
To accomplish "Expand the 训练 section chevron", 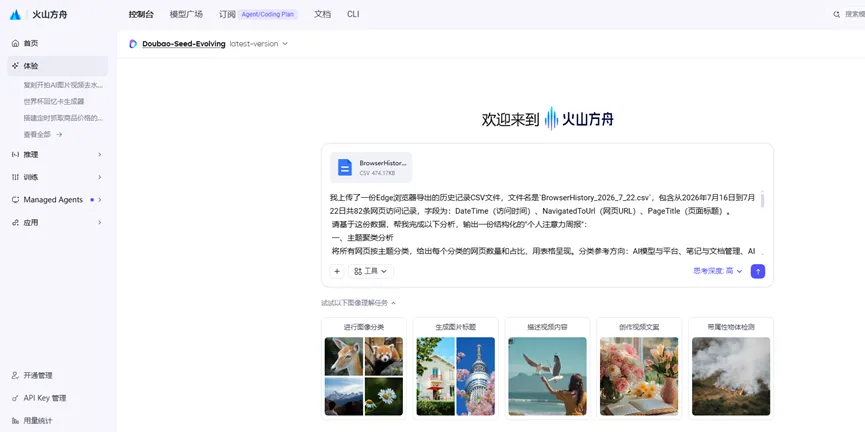I will 100,177.
